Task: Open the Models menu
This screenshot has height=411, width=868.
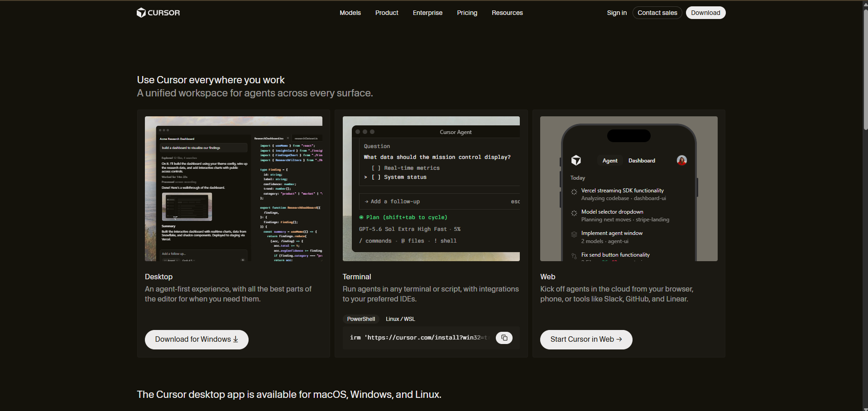Action: [350, 13]
